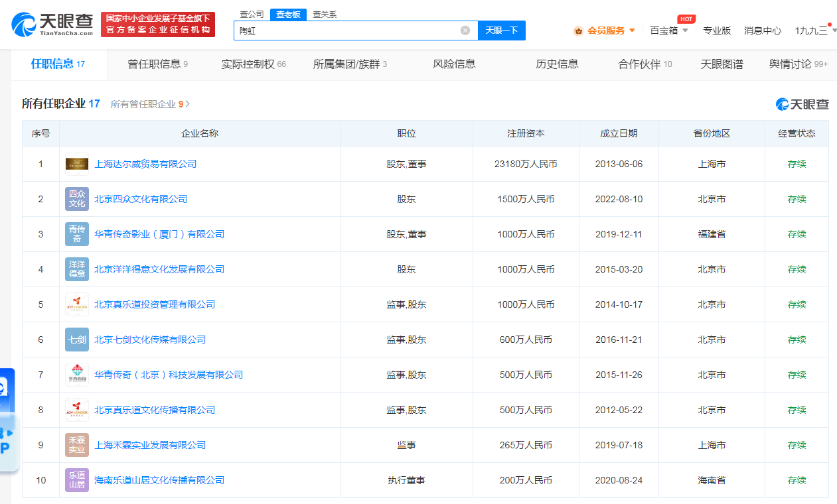
Task: Click the 2022-08-10 date cell
Action: coord(619,199)
